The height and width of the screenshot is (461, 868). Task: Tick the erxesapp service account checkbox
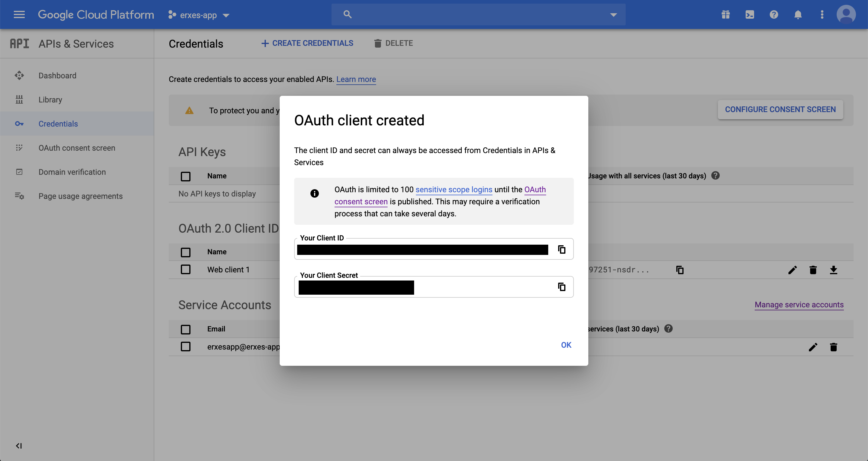[186, 347]
